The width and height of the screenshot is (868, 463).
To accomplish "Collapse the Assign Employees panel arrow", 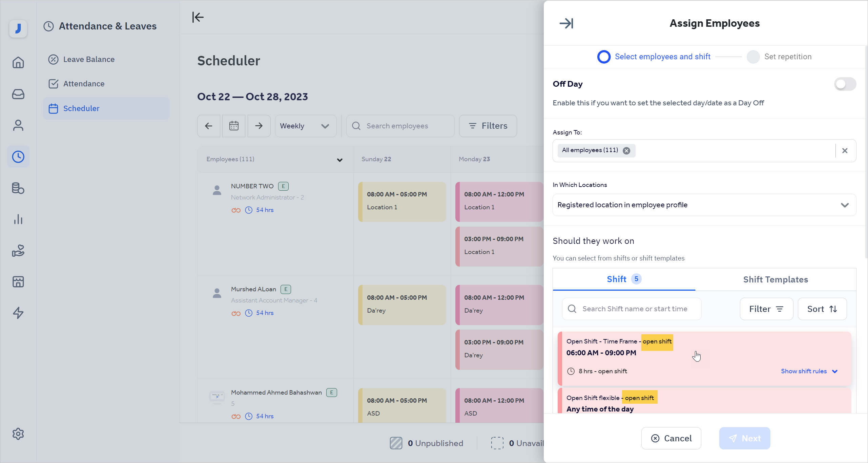I will click(567, 23).
